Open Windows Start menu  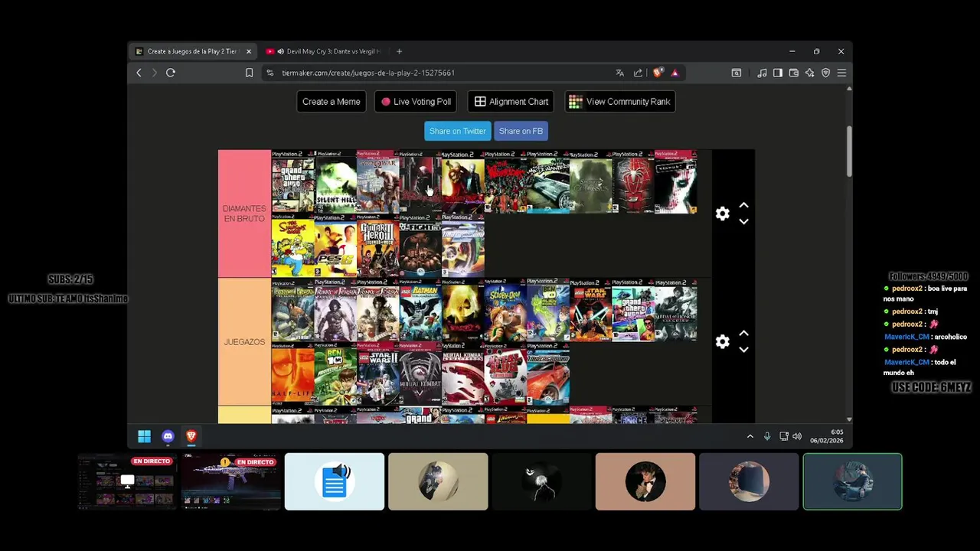tap(144, 436)
